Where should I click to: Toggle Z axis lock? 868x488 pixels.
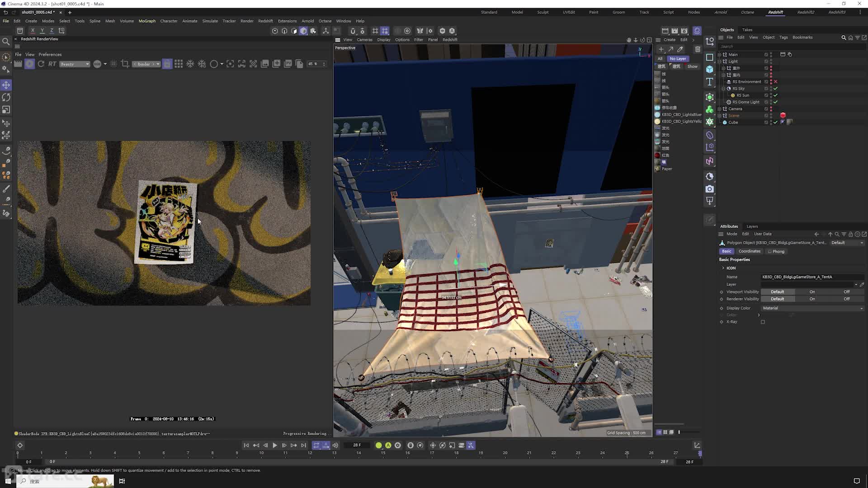[x=52, y=31]
